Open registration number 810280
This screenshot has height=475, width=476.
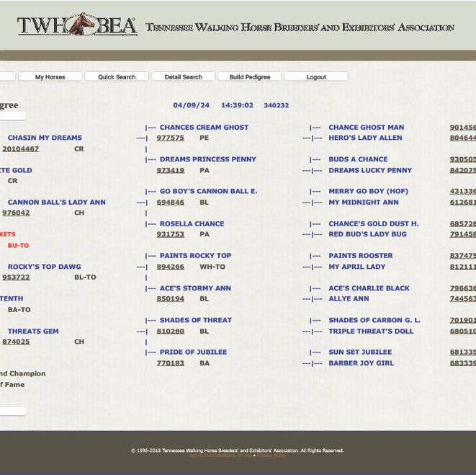click(170, 332)
